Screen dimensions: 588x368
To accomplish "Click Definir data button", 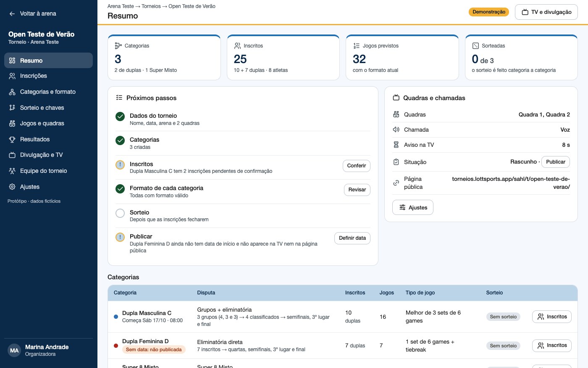I will [x=352, y=238].
